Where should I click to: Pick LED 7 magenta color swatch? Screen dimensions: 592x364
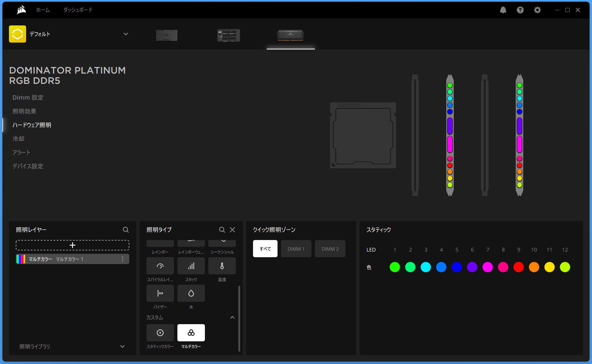[487, 267]
